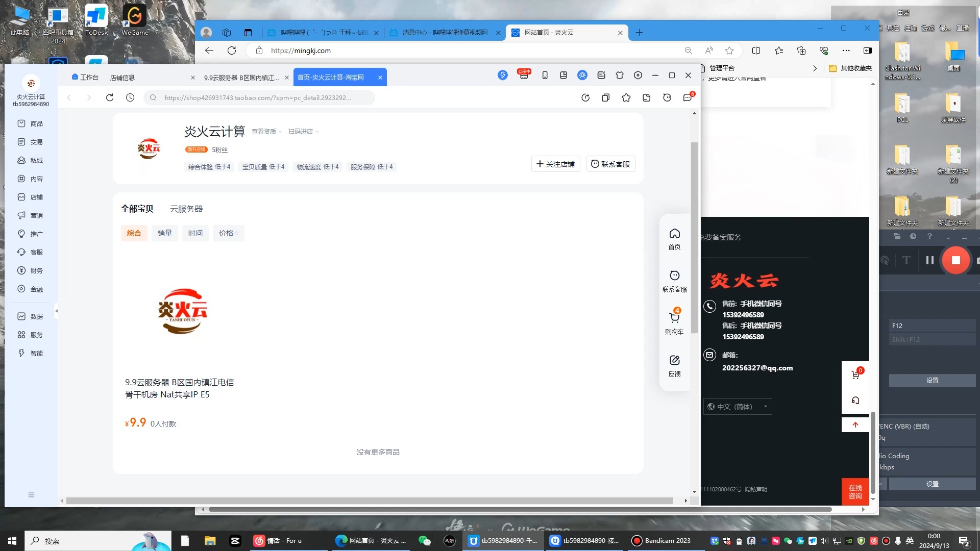This screenshot has height=551, width=980.
Task: Pause the Bandicam recording
Action: 929,260
